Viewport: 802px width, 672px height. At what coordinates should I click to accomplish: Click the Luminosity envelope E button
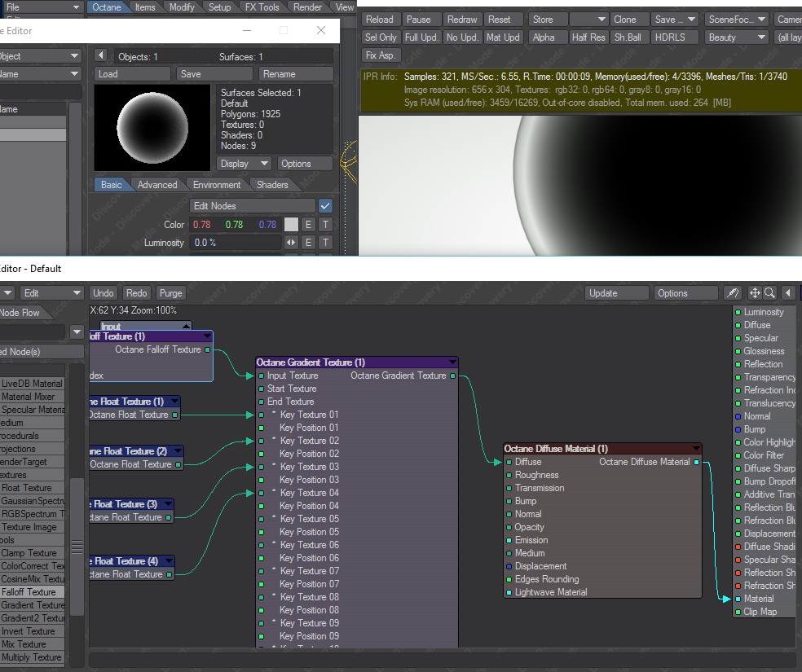[308, 242]
